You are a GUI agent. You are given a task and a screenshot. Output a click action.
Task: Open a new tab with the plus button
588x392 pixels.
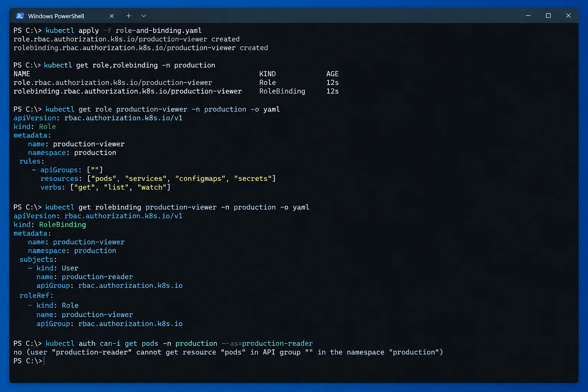click(x=129, y=16)
